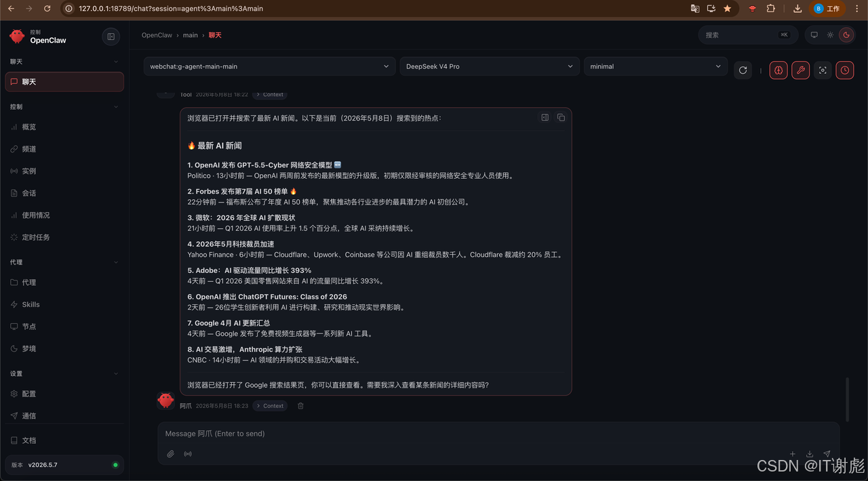
Task: Open 实例 in the sidebar
Action: coord(64,171)
